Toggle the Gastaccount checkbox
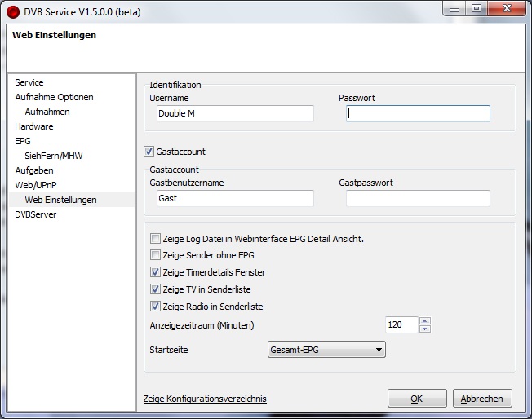This screenshot has width=532, height=419. pos(149,152)
